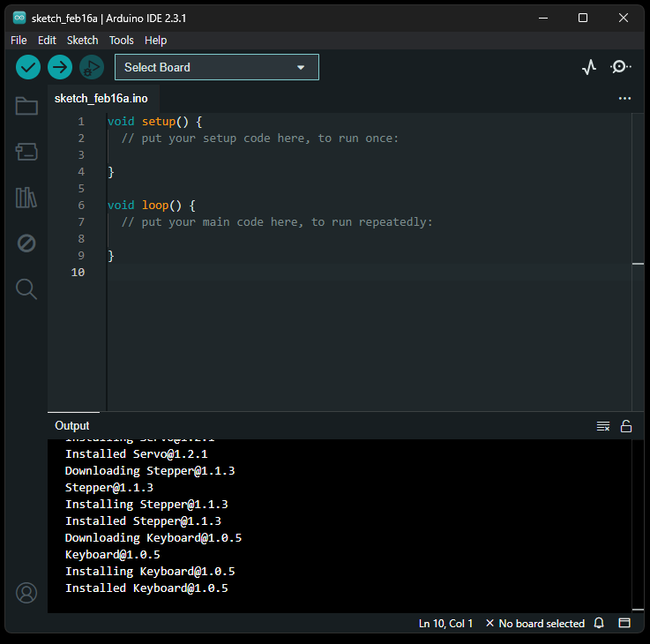Click line number 8 in gutter
The width and height of the screenshot is (650, 644).
click(x=81, y=239)
